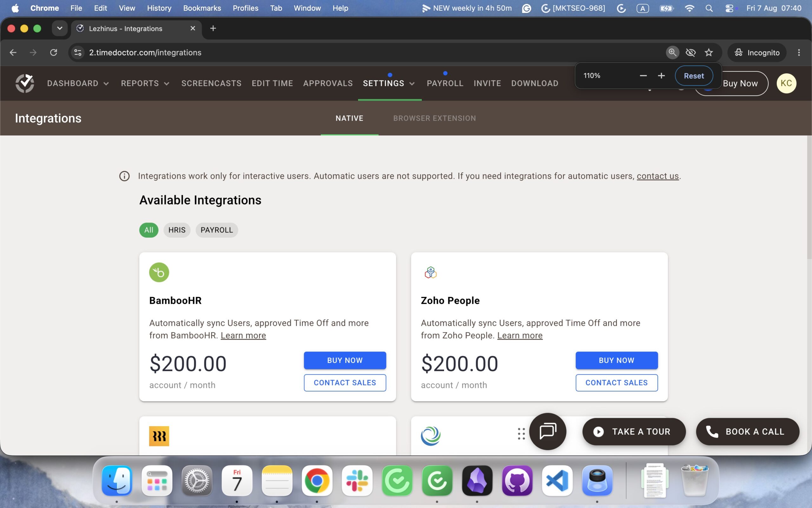Open Zoho People Learn more link
Image resolution: width=812 pixels, height=508 pixels.
point(520,335)
